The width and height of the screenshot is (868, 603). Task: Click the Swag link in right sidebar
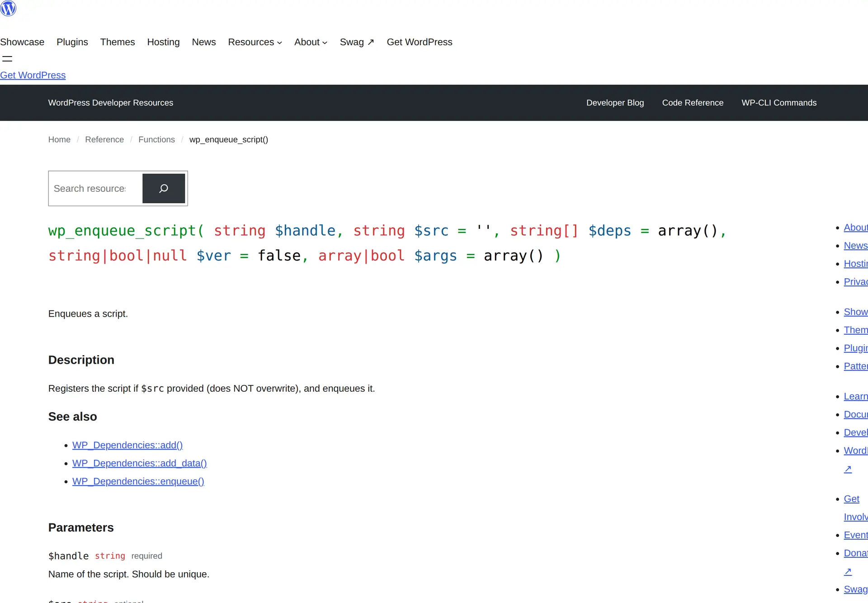point(856,589)
